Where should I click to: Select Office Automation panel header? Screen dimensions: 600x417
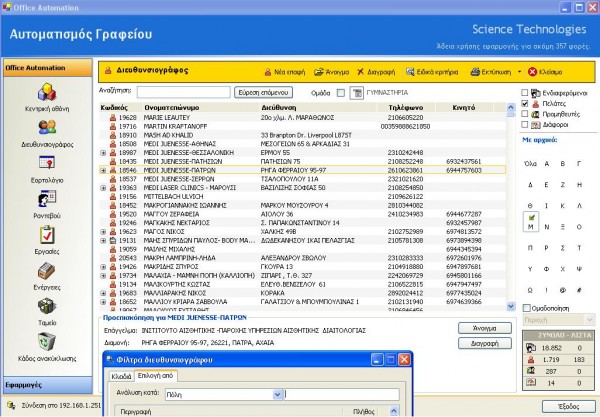pyautogui.click(x=48, y=68)
